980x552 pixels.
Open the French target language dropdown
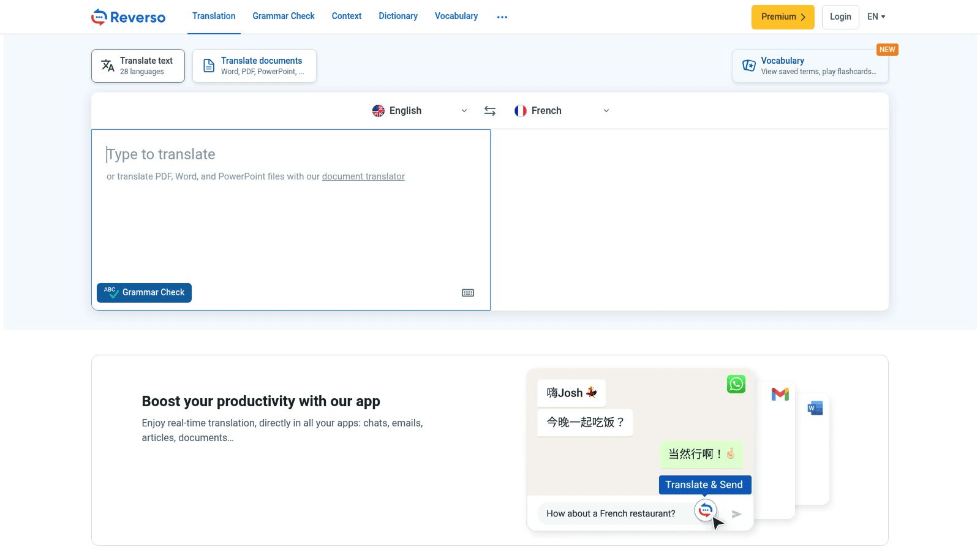[x=562, y=111]
